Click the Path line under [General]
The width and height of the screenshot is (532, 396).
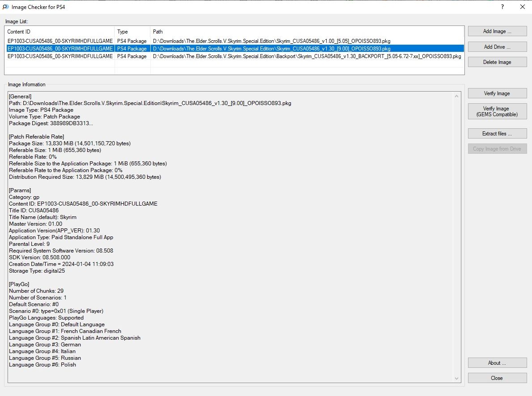pos(150,103)
